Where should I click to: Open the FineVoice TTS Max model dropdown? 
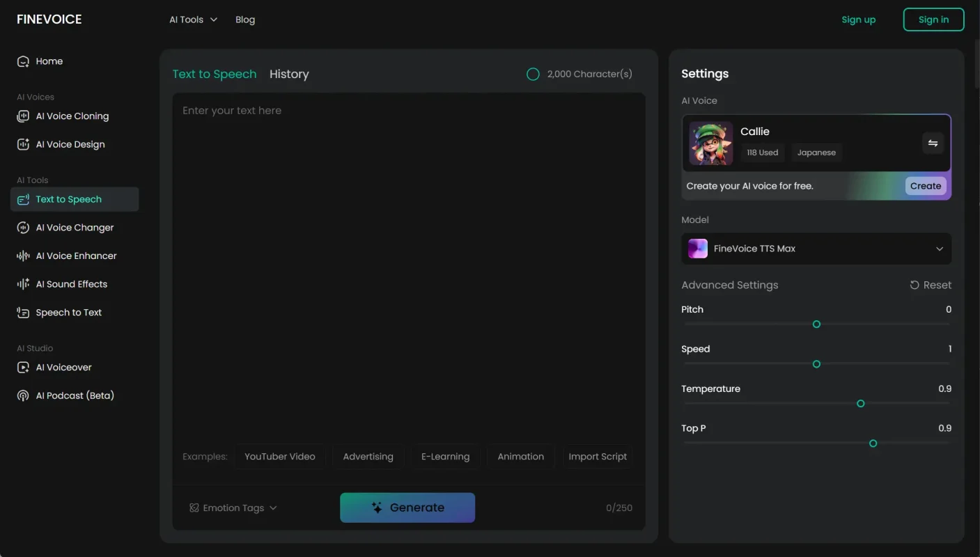pyautogui.click(x=816, y=249)
